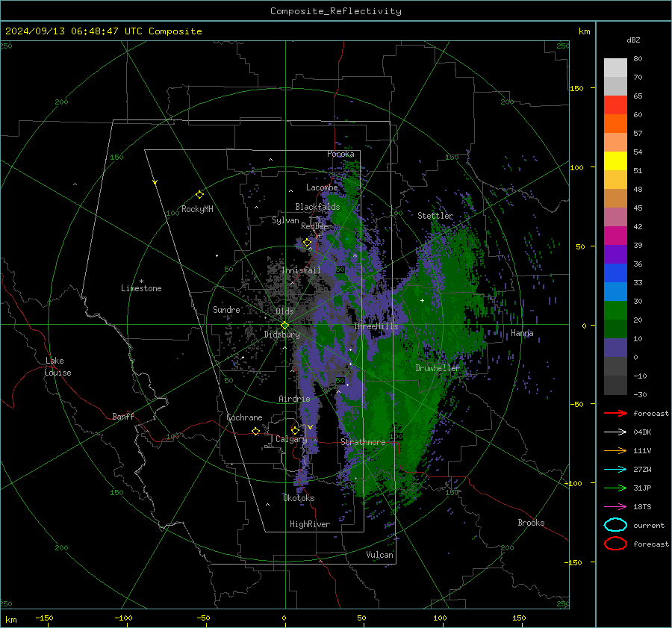672x628 pixels.
Task: Click the green 31JP arrow icon
Action: coord(615,488)
